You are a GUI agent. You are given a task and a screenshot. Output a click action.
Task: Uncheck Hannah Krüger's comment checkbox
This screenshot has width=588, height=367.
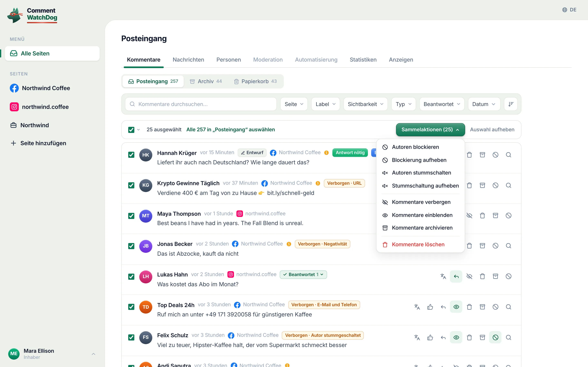pos(131,155)
